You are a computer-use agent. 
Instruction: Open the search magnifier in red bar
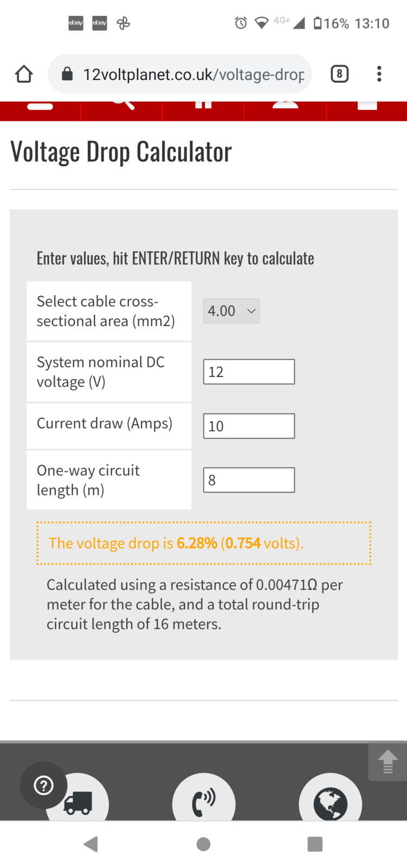pyautogui.click(x=122, y=103)
